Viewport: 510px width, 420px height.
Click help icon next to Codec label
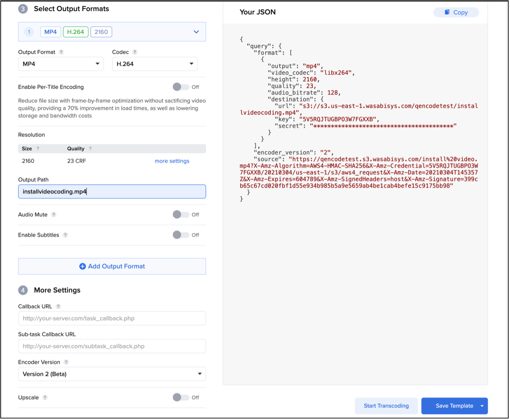click(135, 52)
